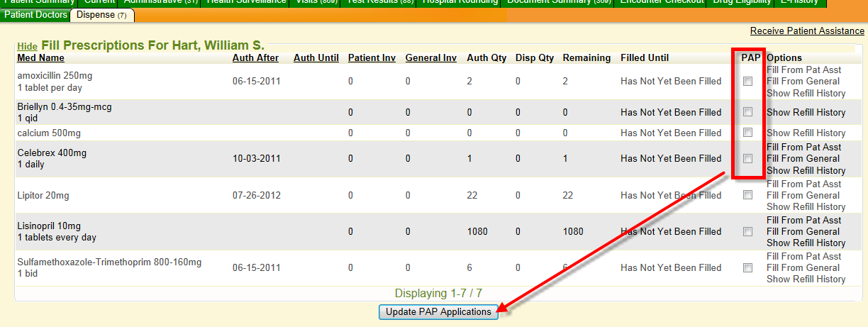Click the Celebrex 400mg medication name

52,153
